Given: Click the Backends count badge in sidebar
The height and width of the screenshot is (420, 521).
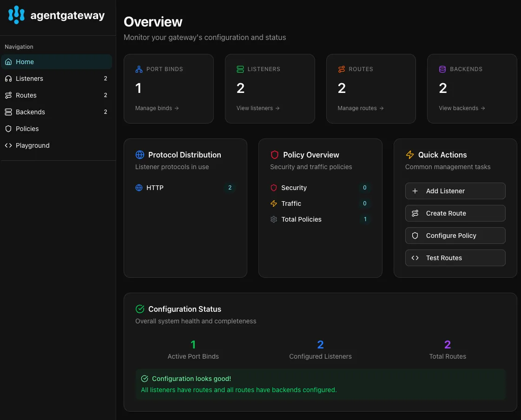Looking at the screenshot, I should (106, 112).
